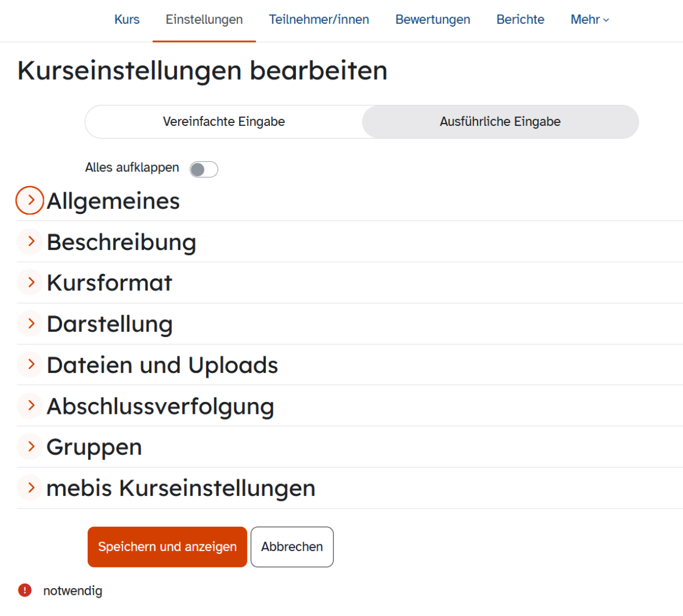This screenshot has width=683, height=616.
Task: Expand the Allgemeines section chevron
Action: click(30, 200)
